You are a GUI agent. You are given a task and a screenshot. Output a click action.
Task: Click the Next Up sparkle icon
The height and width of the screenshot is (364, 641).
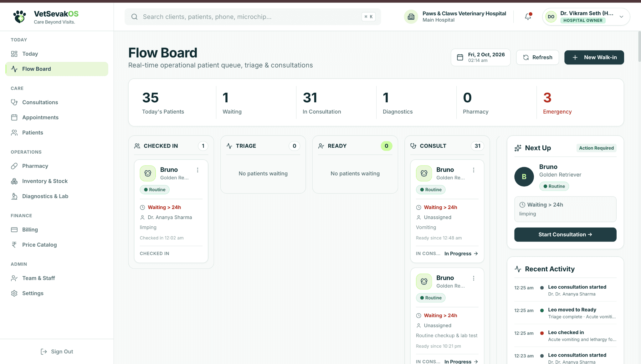(x=518, y=148)
